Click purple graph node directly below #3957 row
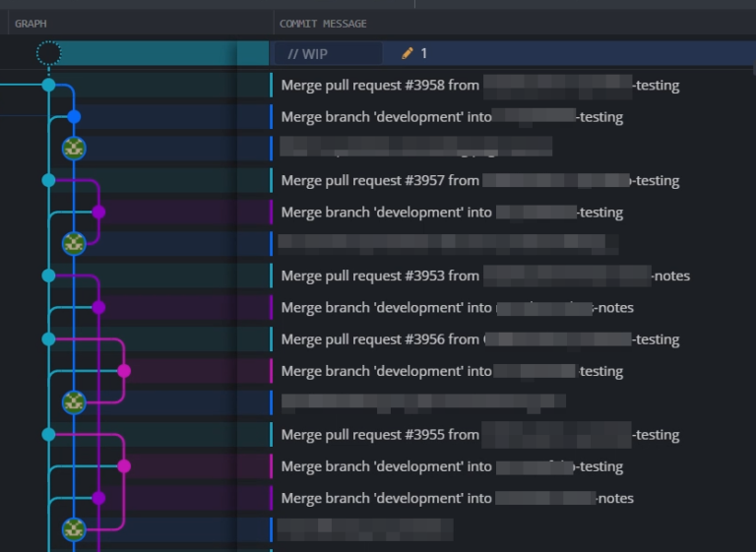756x552 pixels. 98,213
